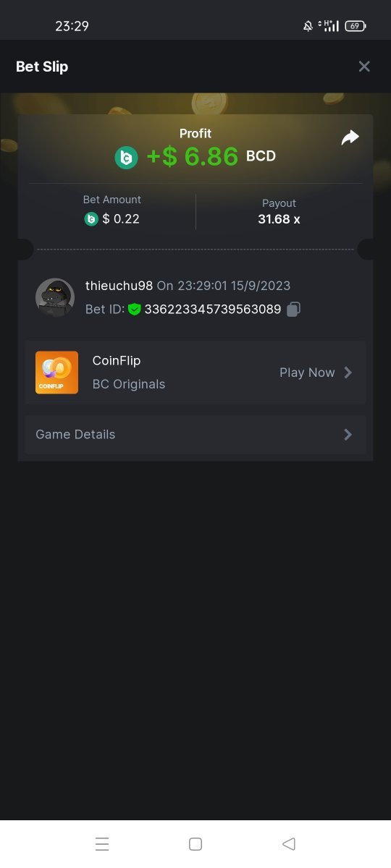Share the bet slip with the arrow icon
Viewport: 391px width, 868px height.
pos(350,137)
